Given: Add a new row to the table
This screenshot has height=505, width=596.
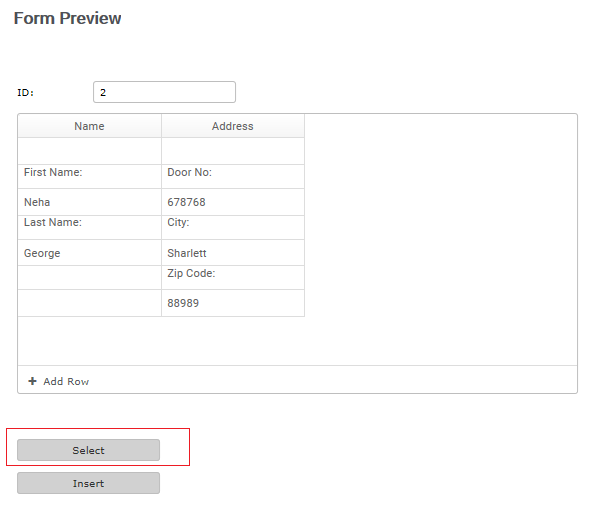Looking at the screenshot, I should [x=59, y=381].
